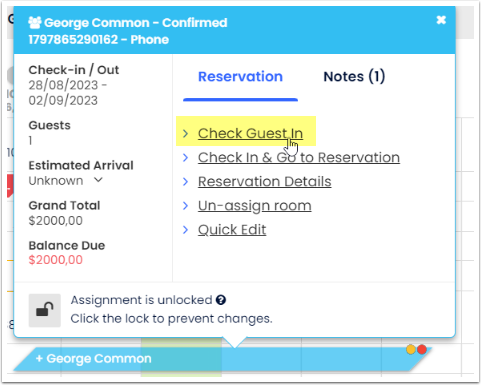Open Quick Edit for the reservation
Screen dimensions: 481x385
click(x=232, y=230)
